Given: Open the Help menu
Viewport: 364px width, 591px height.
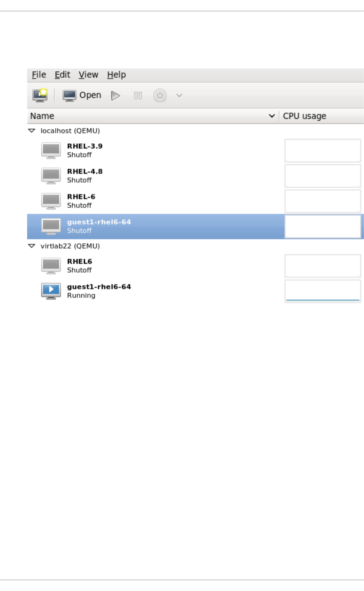Looking at the screenshot, I should [116, 75].
